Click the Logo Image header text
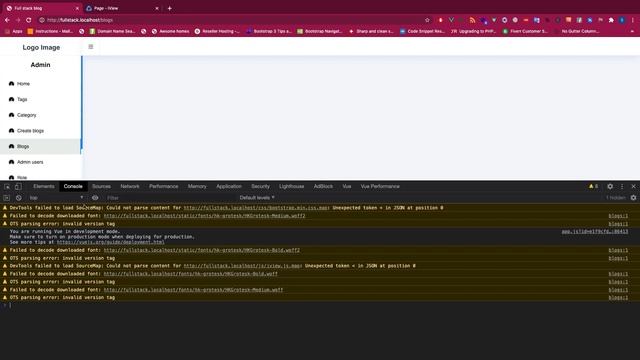The width and height of the screenshot is (640, 360). tap(41, 47)
